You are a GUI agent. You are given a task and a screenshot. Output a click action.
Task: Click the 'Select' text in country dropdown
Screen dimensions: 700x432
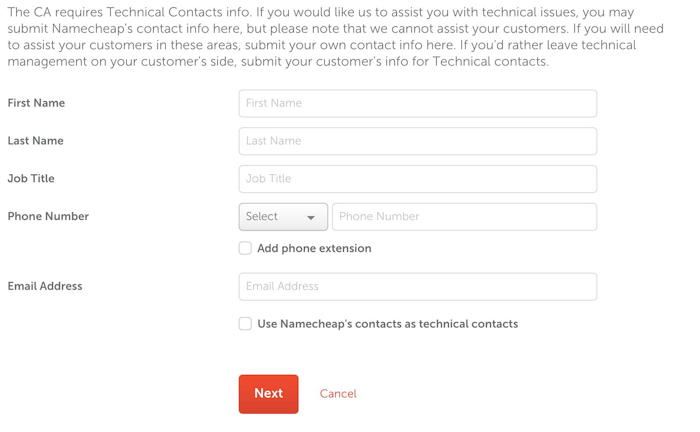(262, 217)
